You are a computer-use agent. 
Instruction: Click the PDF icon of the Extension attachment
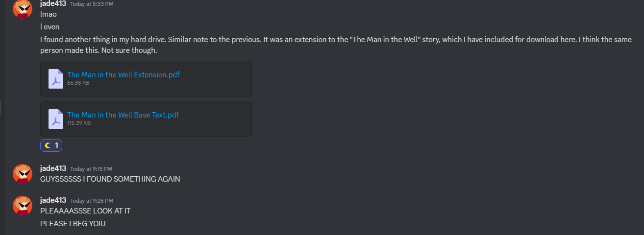[56, 79]
